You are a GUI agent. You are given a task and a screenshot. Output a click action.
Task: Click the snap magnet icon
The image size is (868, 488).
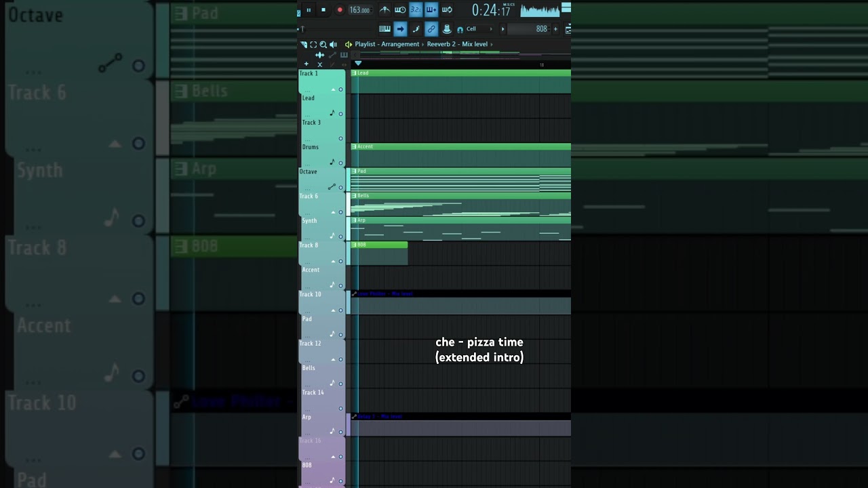coord(460,29)
